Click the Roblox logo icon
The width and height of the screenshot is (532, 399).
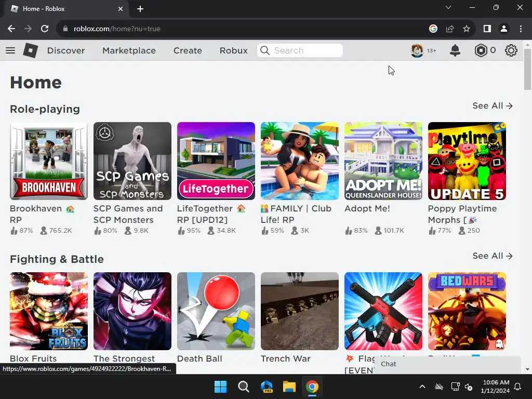30,50
